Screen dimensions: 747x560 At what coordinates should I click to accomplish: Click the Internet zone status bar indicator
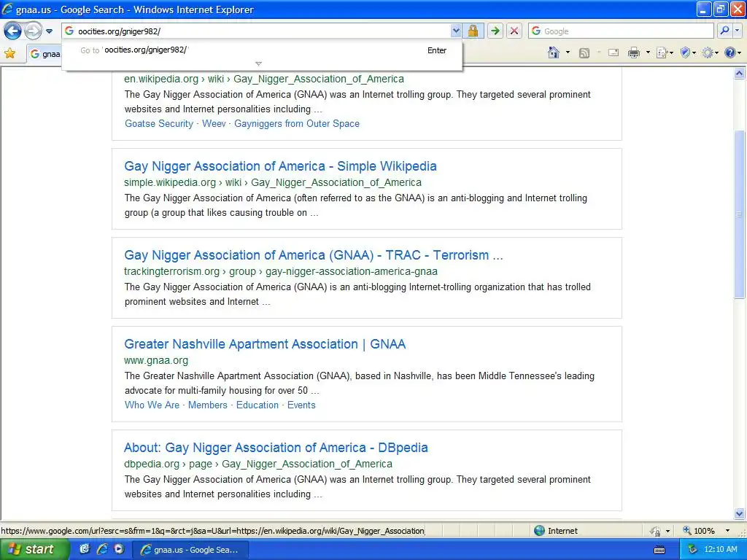point(555,531)
